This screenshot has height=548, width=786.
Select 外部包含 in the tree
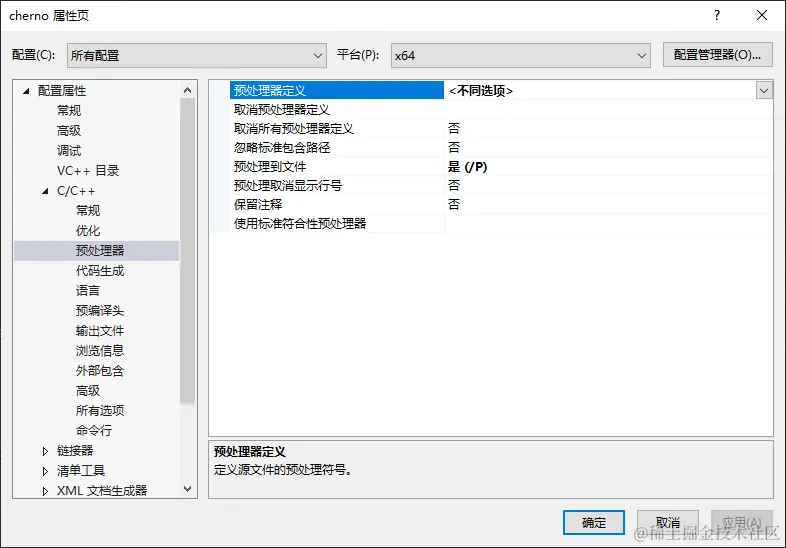coord(100,371)
